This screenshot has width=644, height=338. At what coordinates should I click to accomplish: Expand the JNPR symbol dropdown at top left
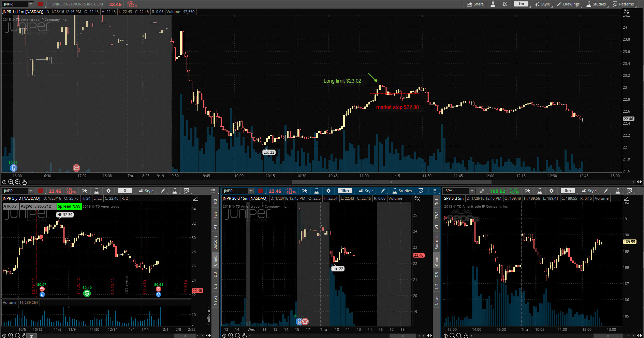tap(31, 4)
